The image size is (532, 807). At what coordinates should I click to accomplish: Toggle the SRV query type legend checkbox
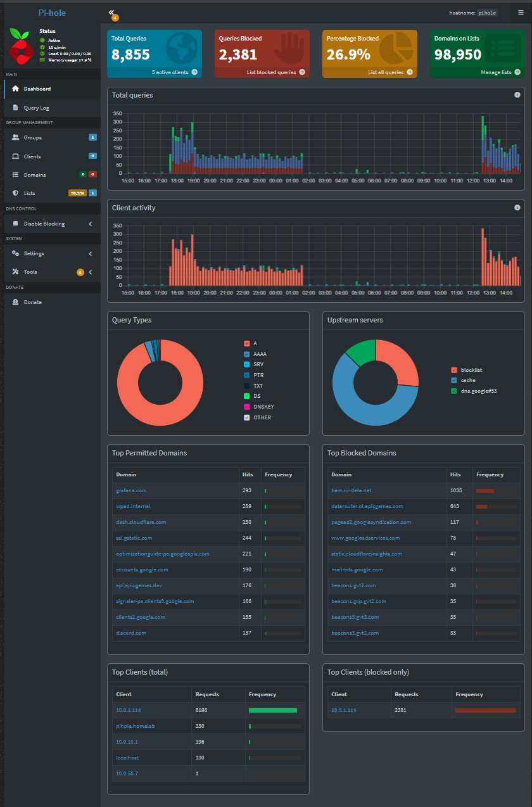(x=247, y=364)
